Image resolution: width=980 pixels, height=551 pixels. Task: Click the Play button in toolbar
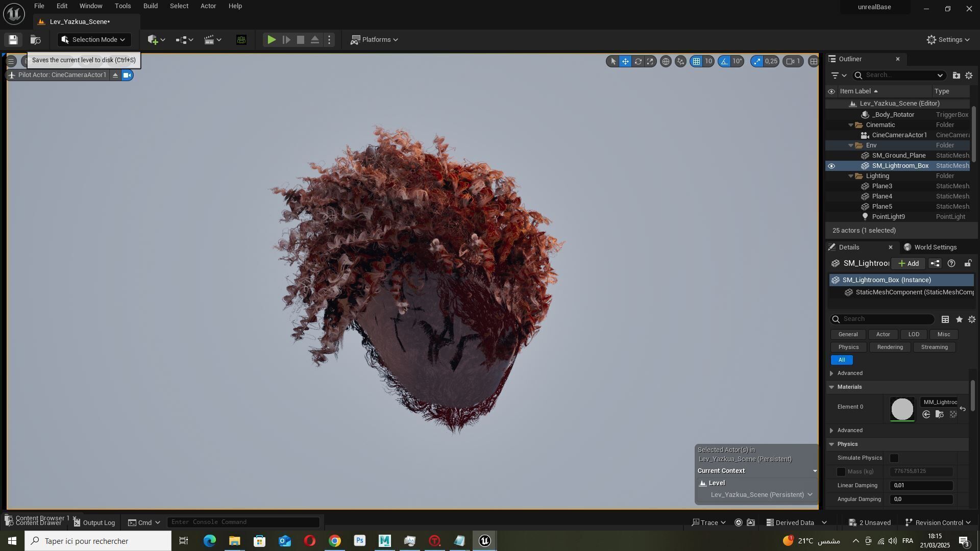(x=272, y=40)
